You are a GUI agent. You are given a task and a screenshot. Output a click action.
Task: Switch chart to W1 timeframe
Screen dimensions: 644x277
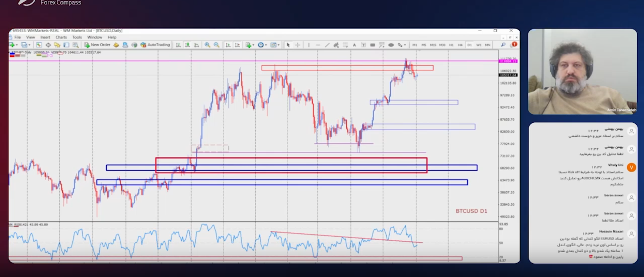[x=479, y=45]
